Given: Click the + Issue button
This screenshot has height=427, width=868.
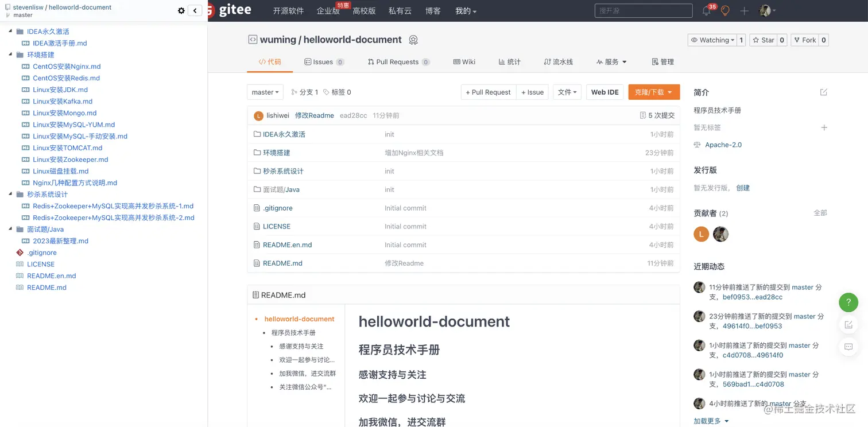Looking at the screenshot, I should (x=532, y=92).
